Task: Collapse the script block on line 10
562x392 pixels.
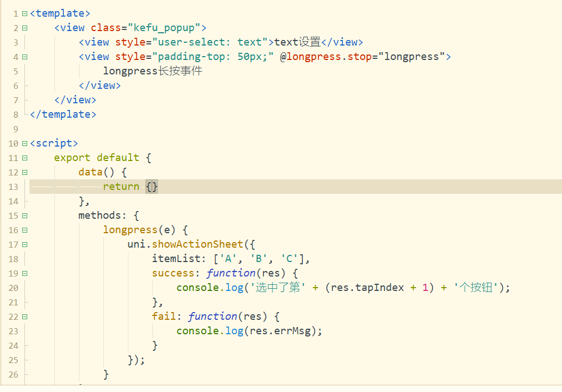Action: point(24,143)
